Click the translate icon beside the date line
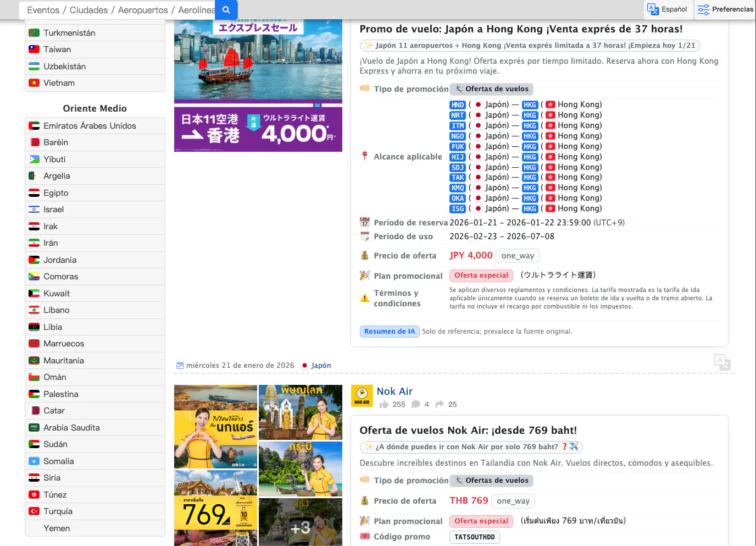Image resolution: width=756 pixels, height=546 pixels. (722, 362)
